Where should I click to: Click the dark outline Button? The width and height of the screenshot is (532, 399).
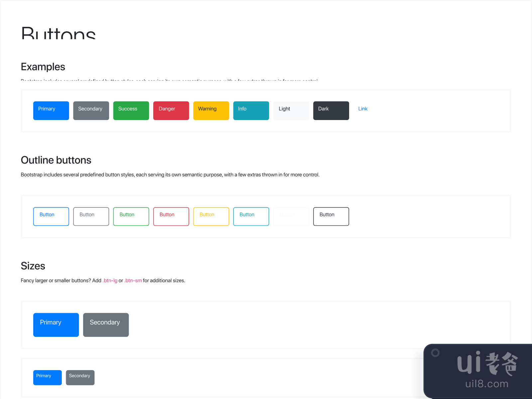click(x=331, y=216)
